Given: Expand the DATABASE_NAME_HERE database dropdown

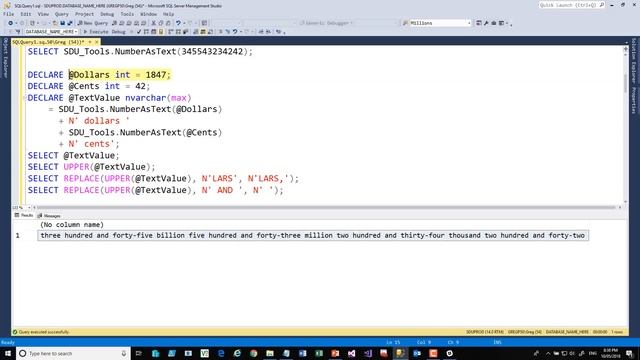Looking at the screenshot, I should pos(76,31).
